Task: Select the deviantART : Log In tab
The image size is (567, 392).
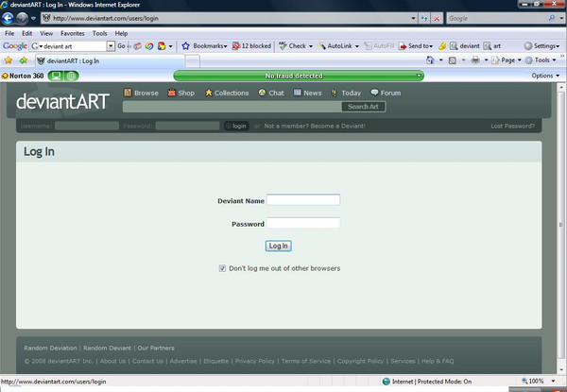Action: click(x=110, y=60)
